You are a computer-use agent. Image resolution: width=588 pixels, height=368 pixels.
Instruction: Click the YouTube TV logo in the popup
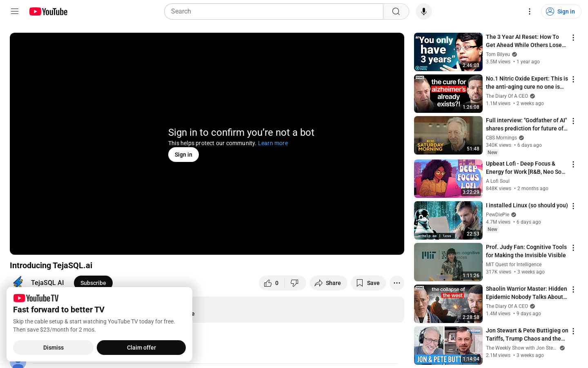(36, 298)
